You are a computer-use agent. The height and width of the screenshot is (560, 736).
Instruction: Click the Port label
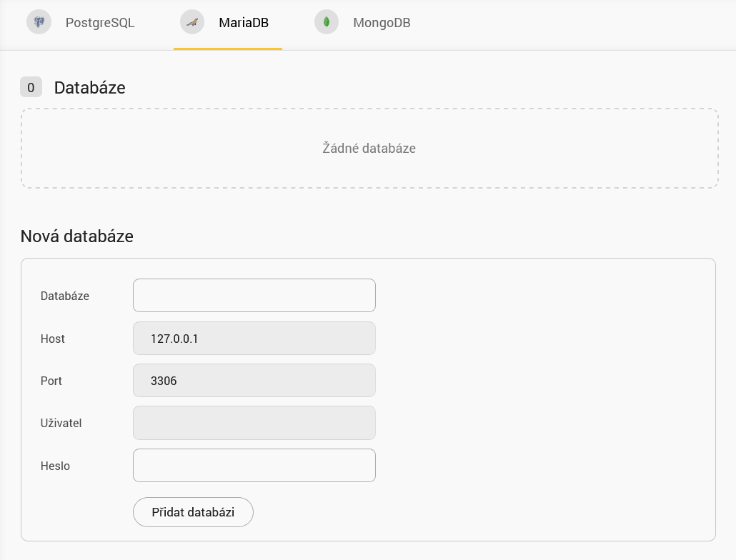[x=51, y=381]
